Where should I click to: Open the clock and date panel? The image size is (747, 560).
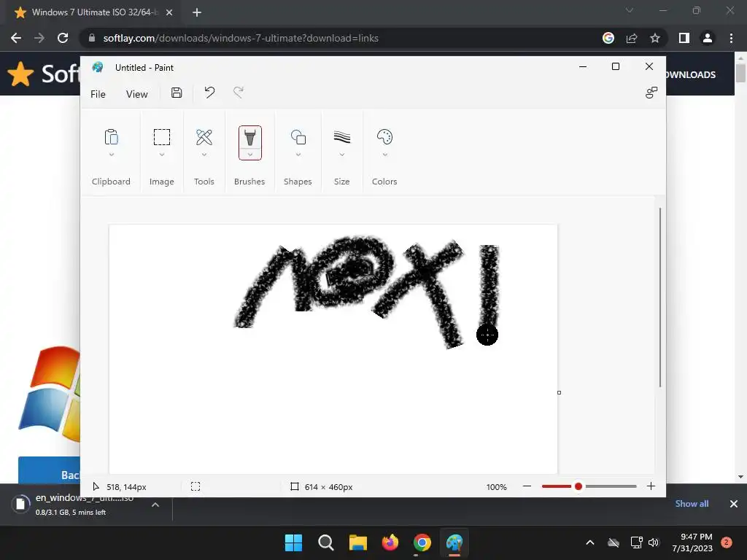(692, 542)
